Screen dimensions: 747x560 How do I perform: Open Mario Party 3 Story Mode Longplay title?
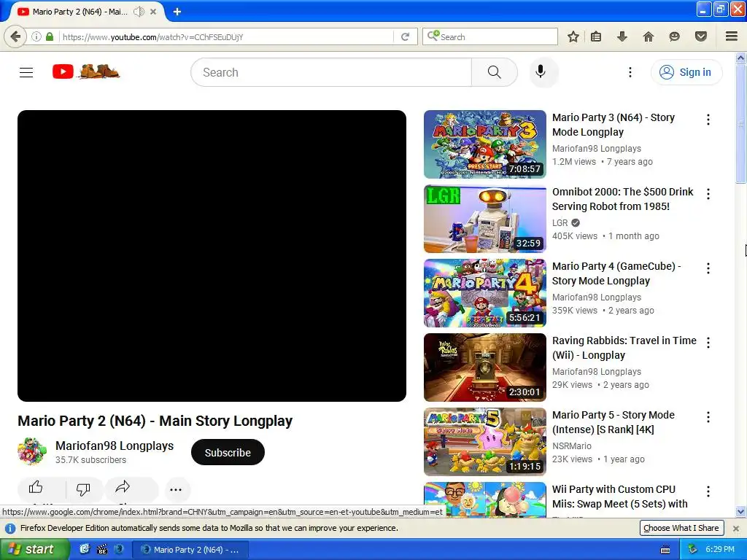pos(613,125)
